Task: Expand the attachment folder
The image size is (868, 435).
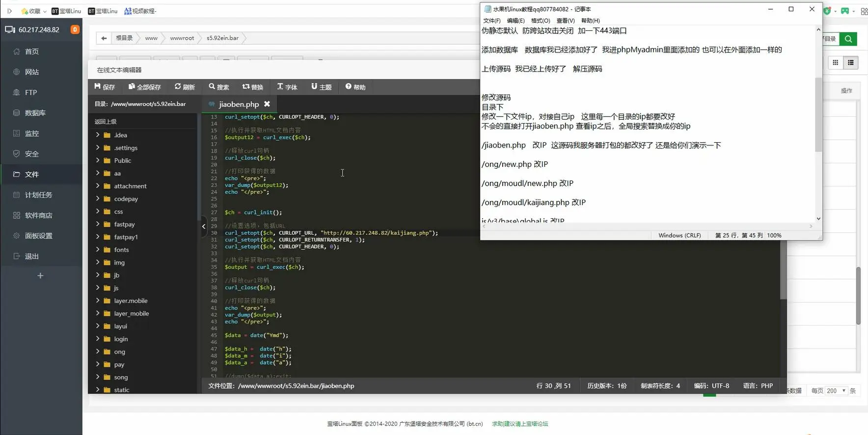Action: coord(97,186)
